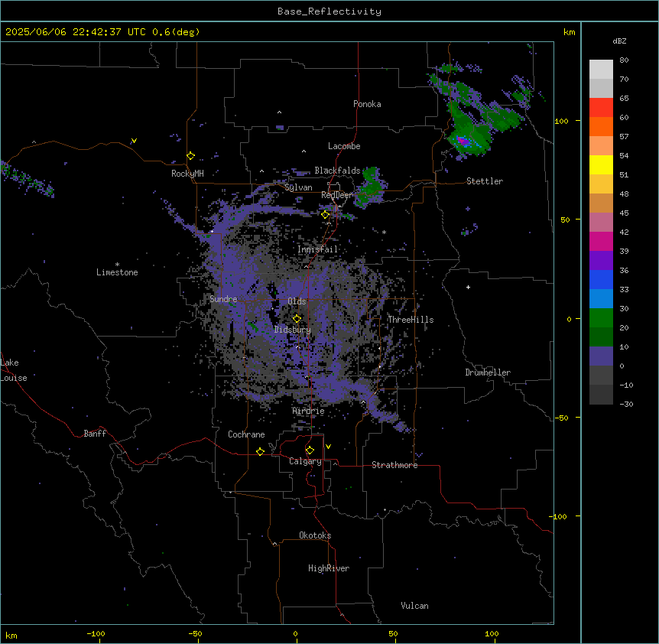Select the Cochrane label
The height and width of the screenshot is (644, 659).
coord(246,434)
